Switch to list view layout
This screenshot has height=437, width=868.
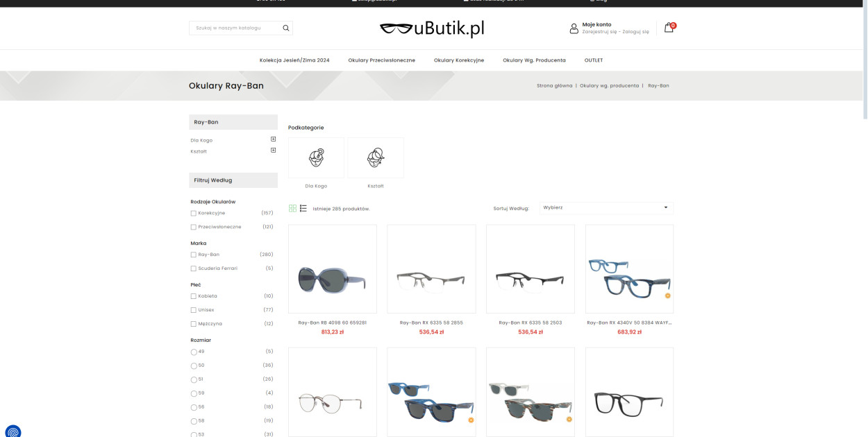point(303,208)
